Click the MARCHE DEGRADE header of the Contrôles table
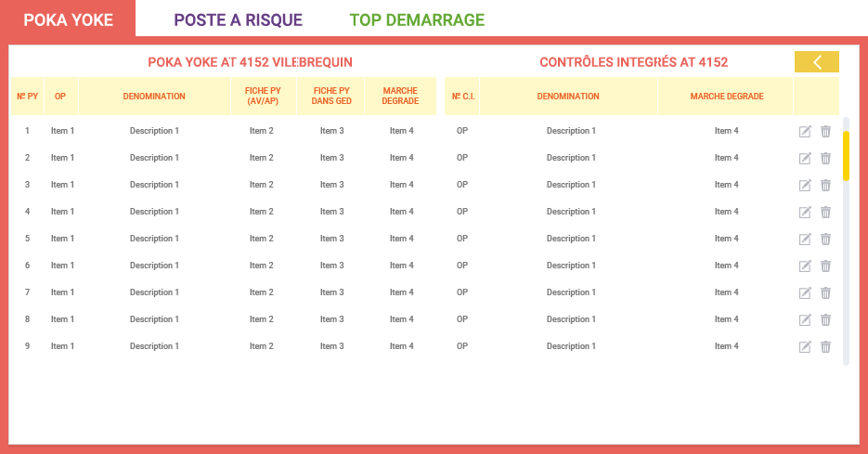 726,97
